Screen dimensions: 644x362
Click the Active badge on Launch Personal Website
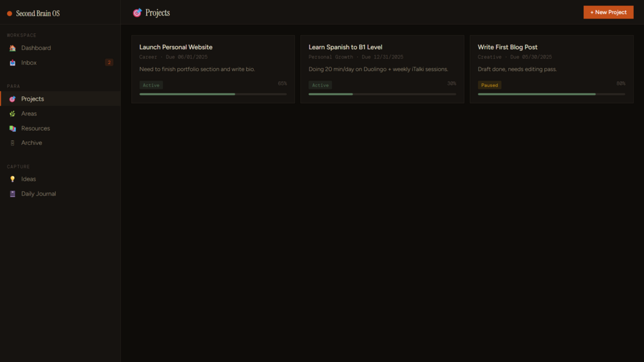point(151,85)
